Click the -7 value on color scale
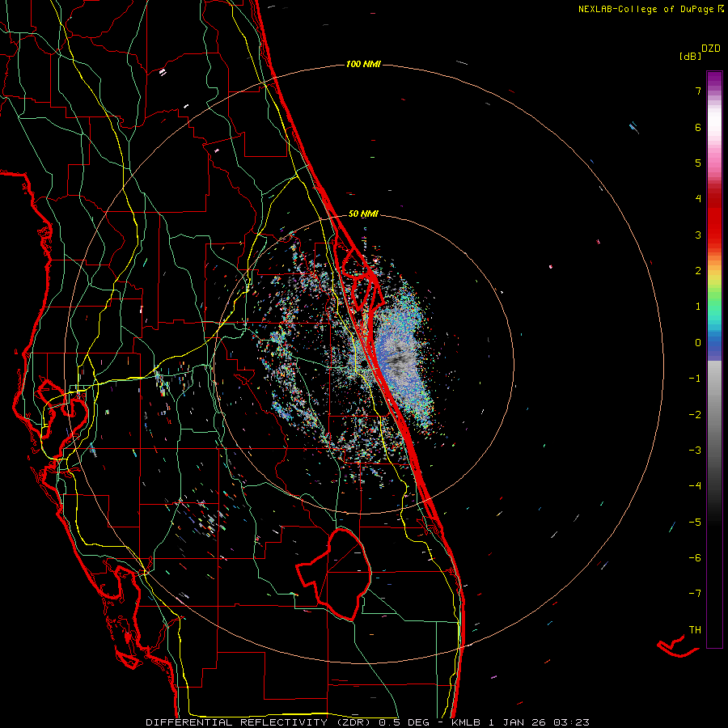The image size is (728, 728). (x=695, y=594)
